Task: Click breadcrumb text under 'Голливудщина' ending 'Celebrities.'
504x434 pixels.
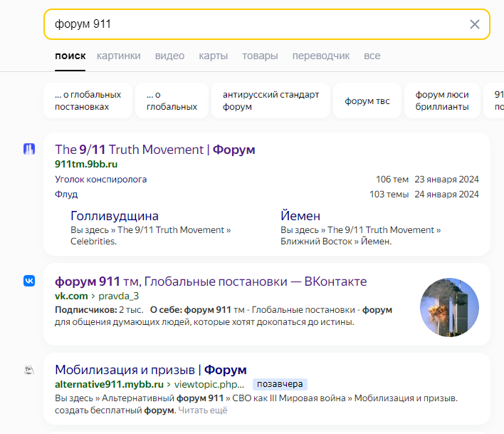Action: click(x=151, y=235)
